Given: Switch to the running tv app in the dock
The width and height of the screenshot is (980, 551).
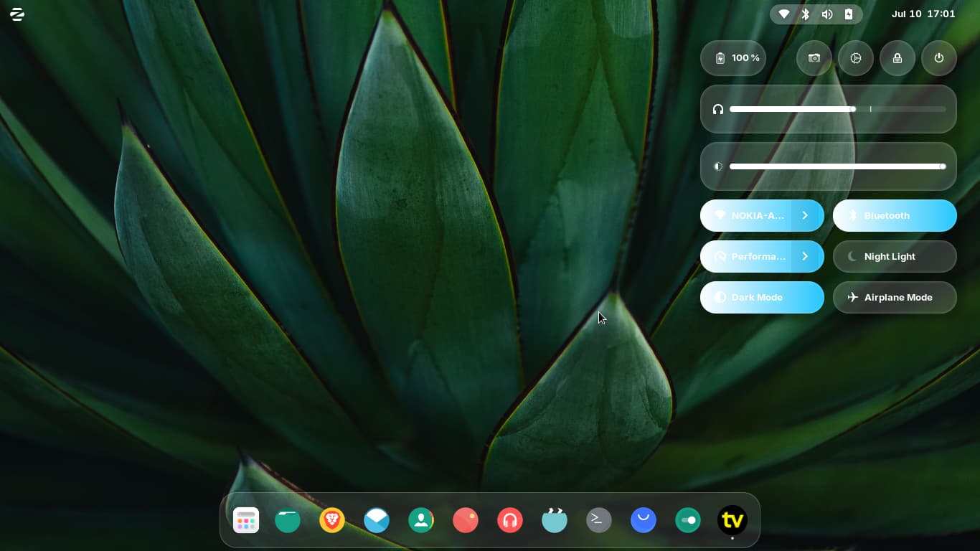Looking at the screenshot, I should coord(732,520).
